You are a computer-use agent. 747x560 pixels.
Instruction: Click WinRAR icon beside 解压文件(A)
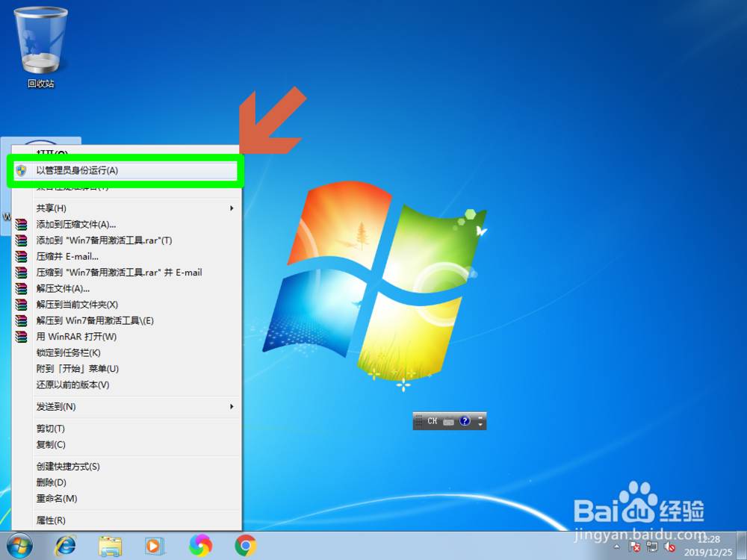click(21, 288)
